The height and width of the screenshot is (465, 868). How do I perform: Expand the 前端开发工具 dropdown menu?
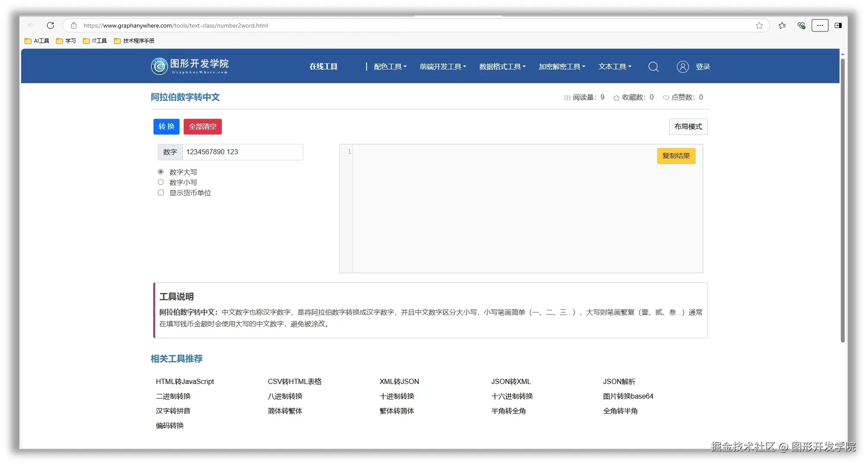443,67
